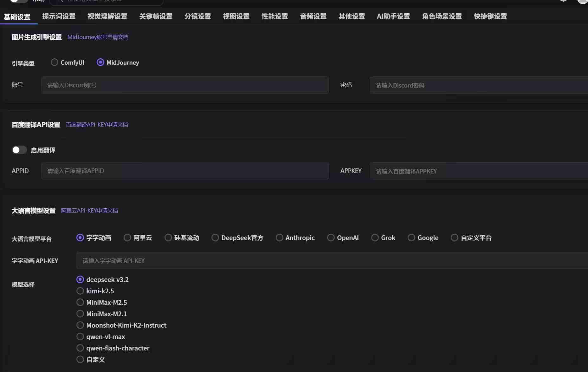
Task: Toggle the 启用翻译 switch
Action: pos(19,150)
